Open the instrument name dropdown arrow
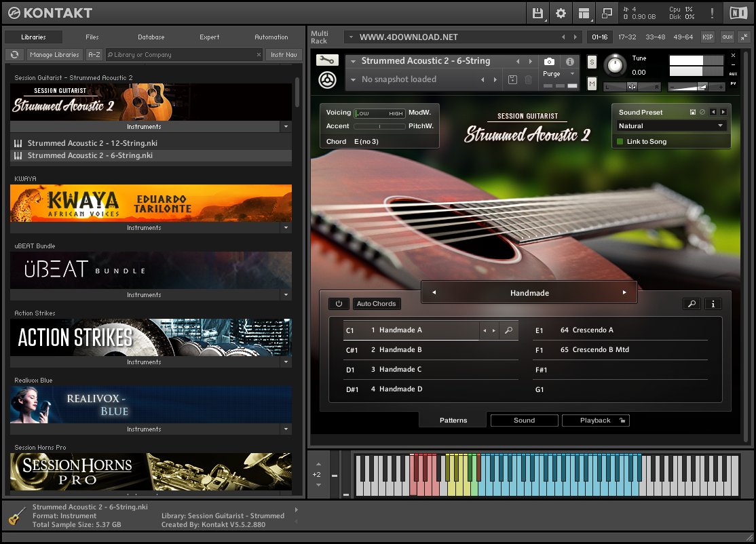 coord(353,61)
